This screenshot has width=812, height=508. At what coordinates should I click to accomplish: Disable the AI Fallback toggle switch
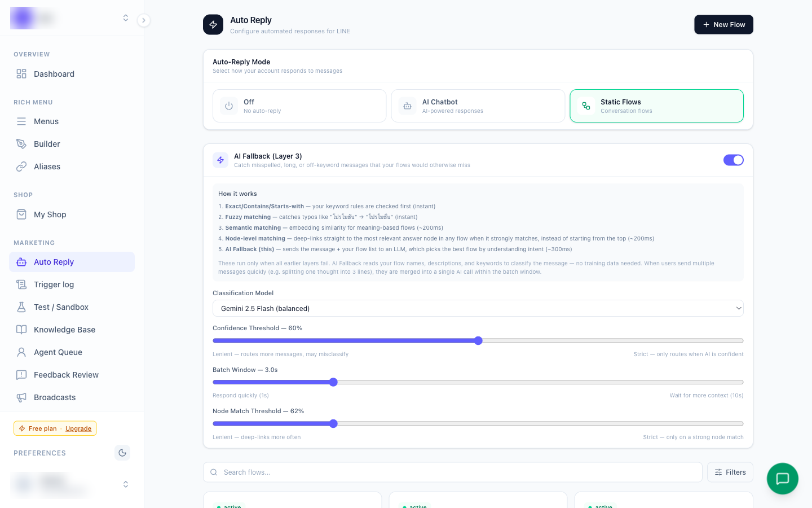pyautogui.click(x=734, y=160)
